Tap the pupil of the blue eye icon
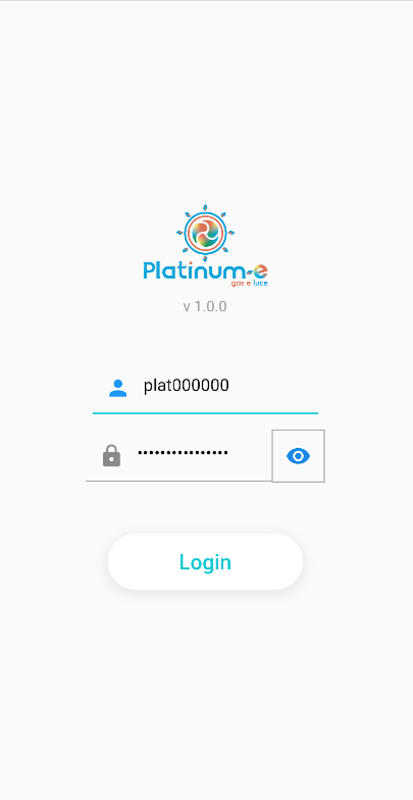The image size is (413, 800). [298, 456]
